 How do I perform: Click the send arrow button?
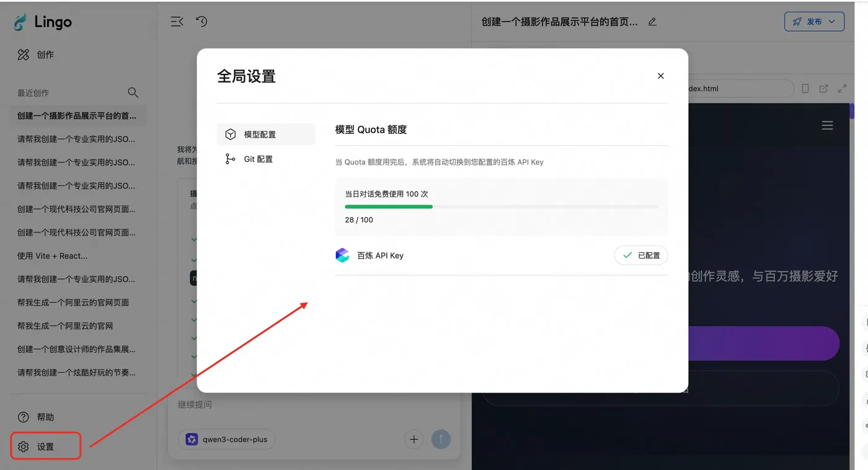click(441, 440)
